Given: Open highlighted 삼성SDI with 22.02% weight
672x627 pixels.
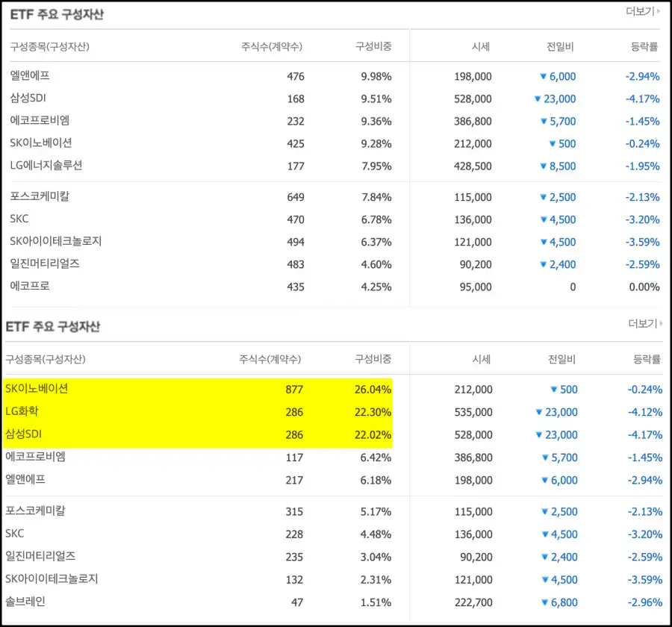Looking at the screenshot, I should (24, 434).
